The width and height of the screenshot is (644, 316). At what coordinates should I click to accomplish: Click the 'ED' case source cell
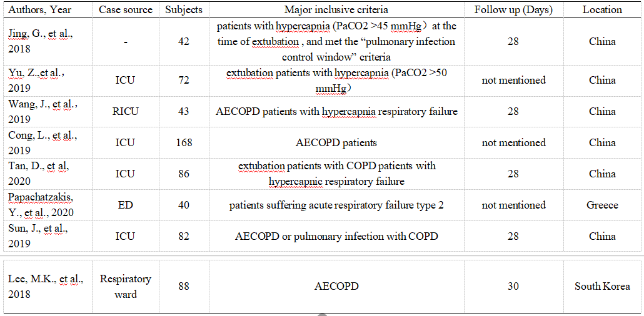(x=125, y=205)
